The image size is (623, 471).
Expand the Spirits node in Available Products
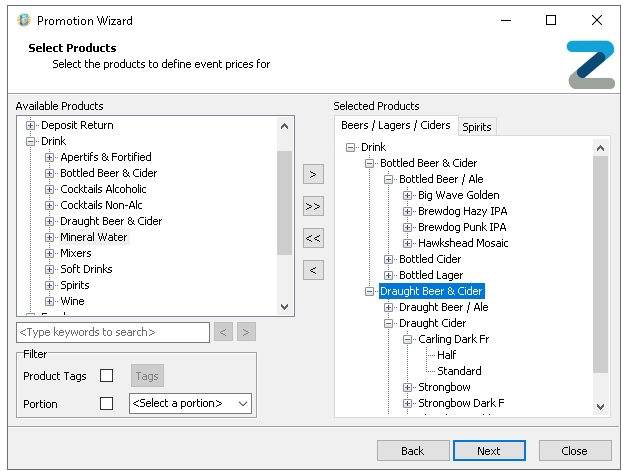point(50,285)
